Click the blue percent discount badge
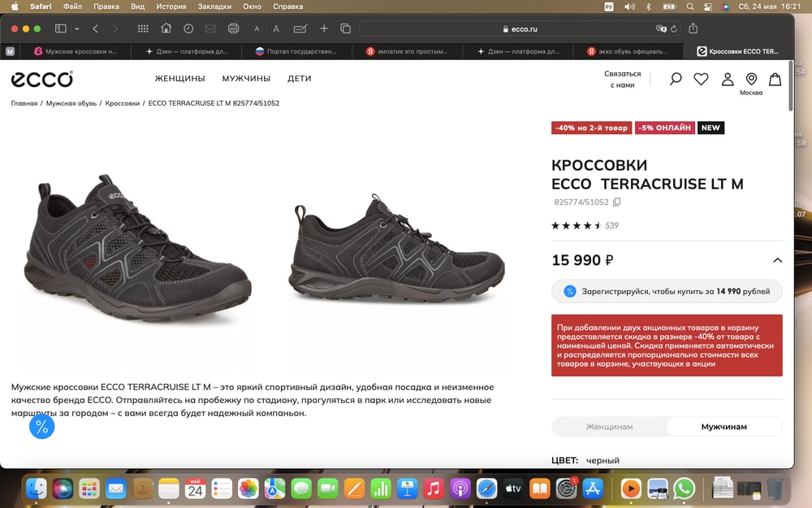Screen dimensions: 812x508 tap(42, 426)
